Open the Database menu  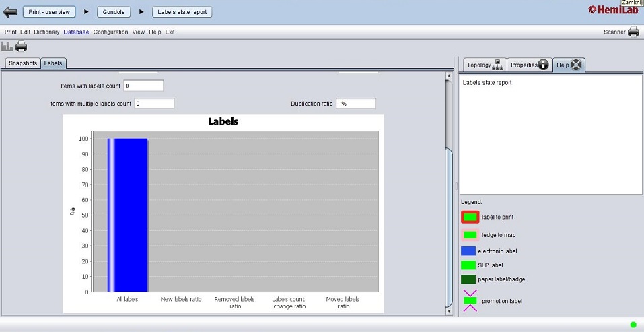[77, 32]
